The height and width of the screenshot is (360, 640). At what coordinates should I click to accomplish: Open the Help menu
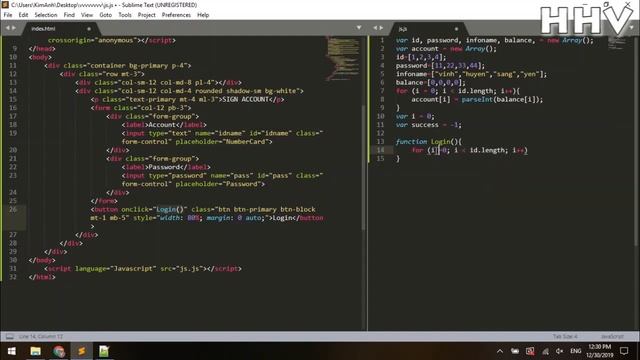pyautogui.click(x=203, y=15)
